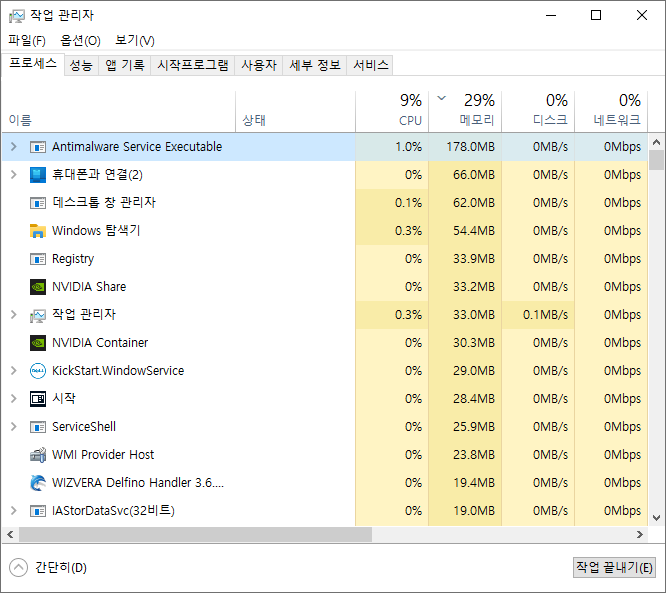Viewport: 666px width, 593px height.
Task: Expand the ServiceShell process group
Action: (x=14, y=427)
